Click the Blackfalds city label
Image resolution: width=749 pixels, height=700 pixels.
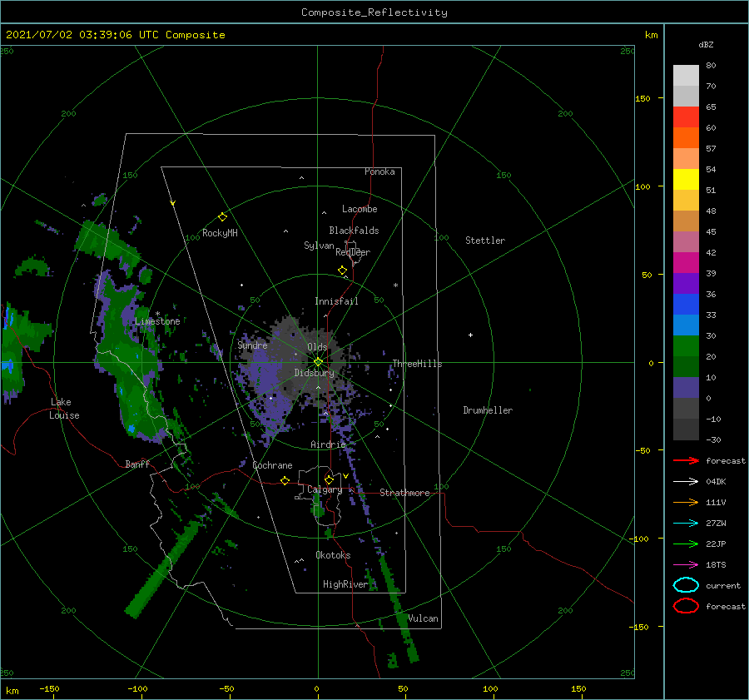click(x=354, y=231)
